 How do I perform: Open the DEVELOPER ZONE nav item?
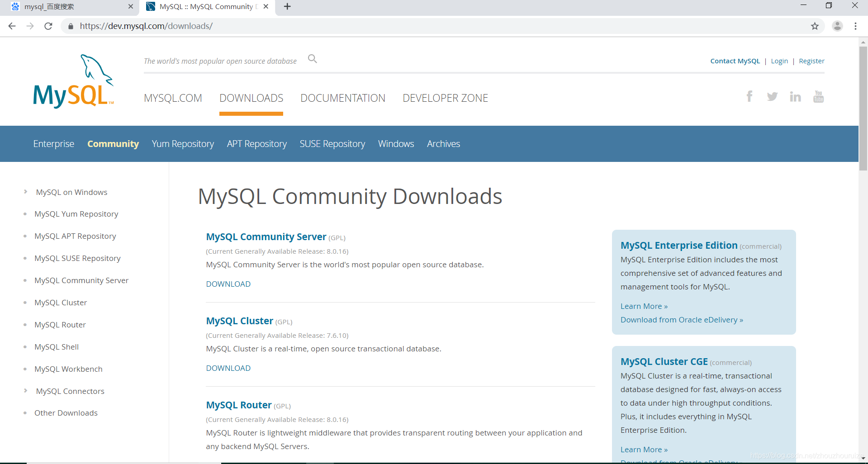point(445,98)
